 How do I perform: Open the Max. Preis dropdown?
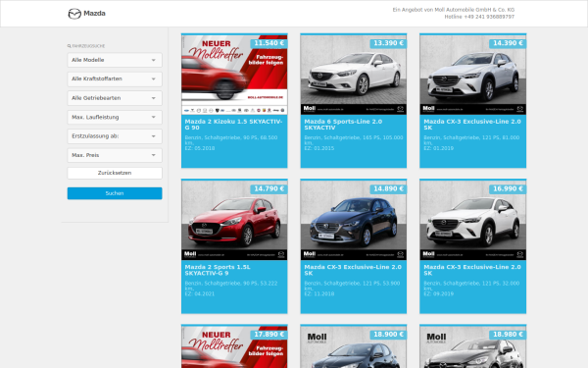tap(115, 155)
